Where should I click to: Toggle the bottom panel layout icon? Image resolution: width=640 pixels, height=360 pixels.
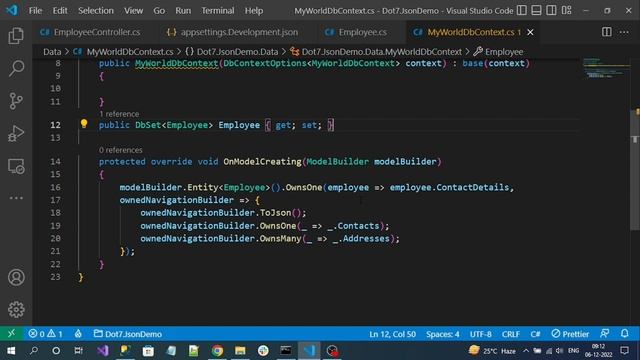[x=536, y=10]
